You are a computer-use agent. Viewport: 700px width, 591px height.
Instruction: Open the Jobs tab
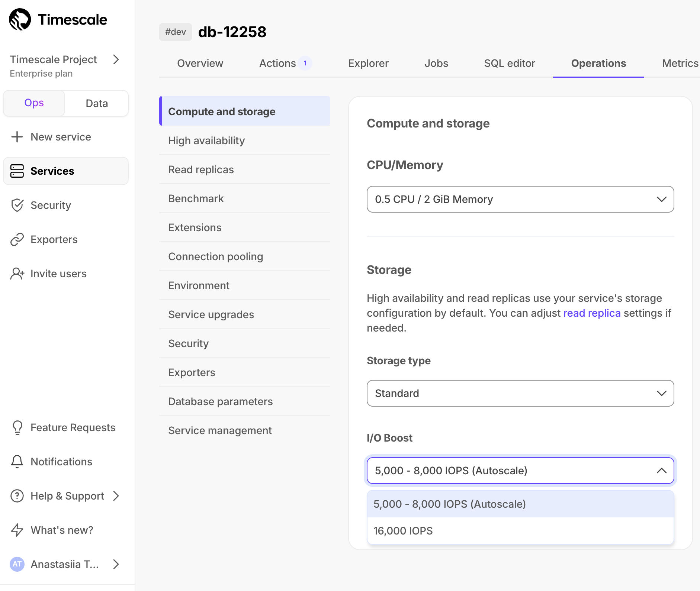click(x=436, y=63)
